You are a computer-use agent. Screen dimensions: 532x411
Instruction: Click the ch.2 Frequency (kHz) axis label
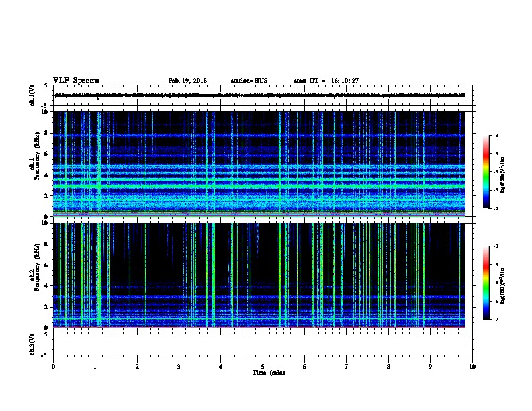pyautogui.click(x=35, y=267)
